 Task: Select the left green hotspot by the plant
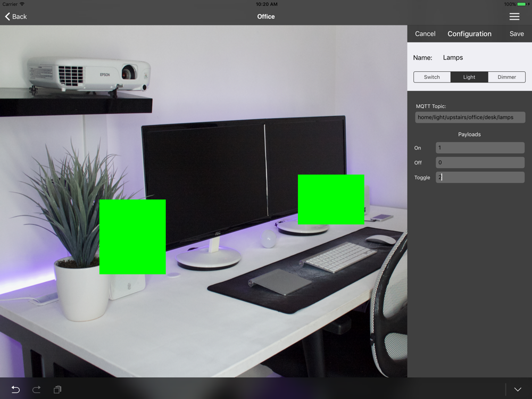(132, 237)
